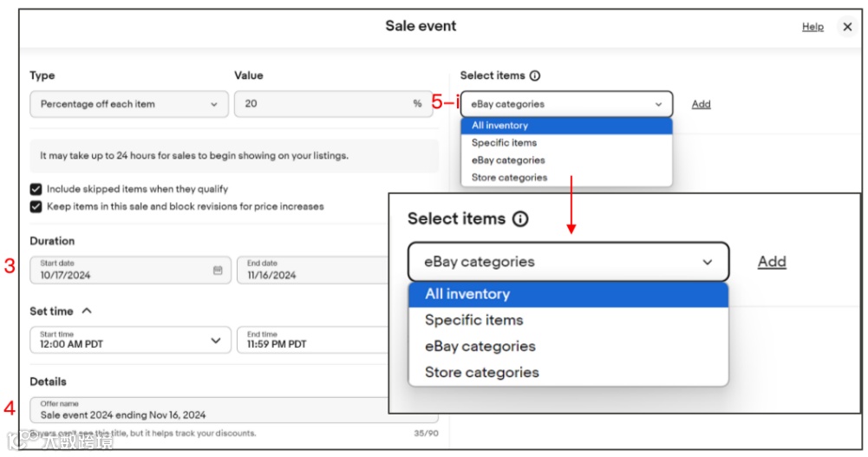Uncheck Keep items in this sale checkbox
868x457 pixels.
point(36,206)
